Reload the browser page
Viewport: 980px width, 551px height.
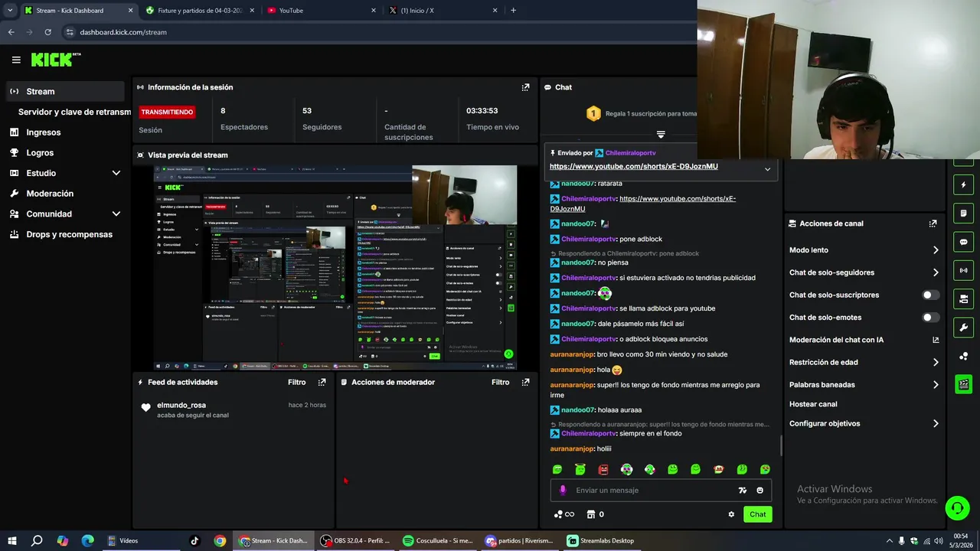point(47,32)
